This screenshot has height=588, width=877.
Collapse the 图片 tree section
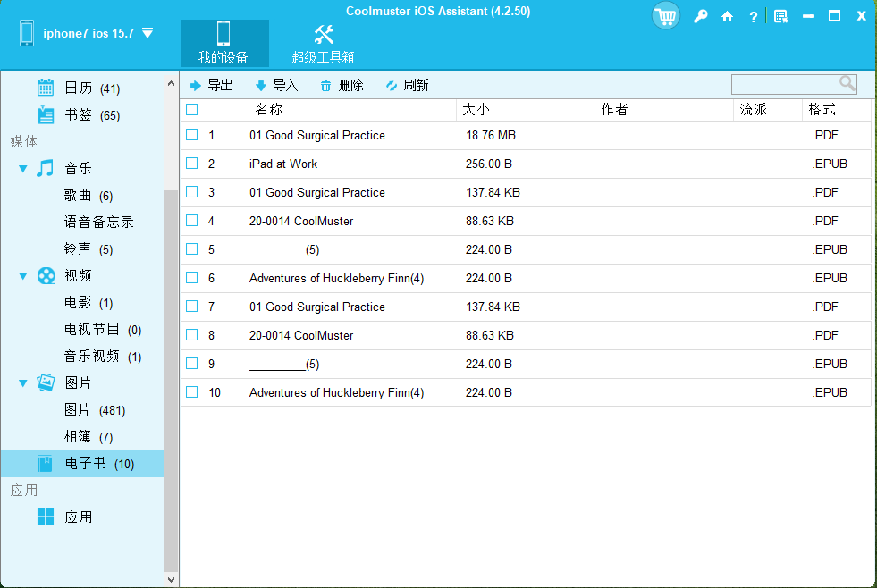click(x=23, y=382)
